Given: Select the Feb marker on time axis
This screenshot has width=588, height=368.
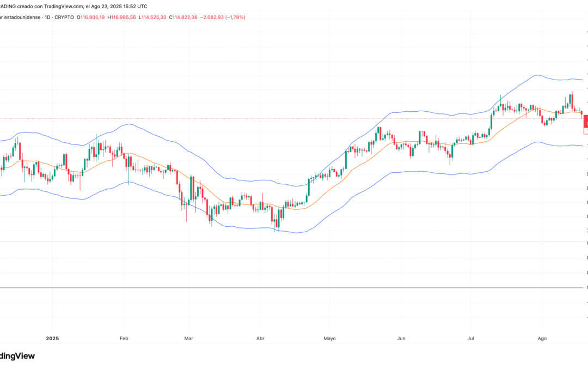Looking at the screenshot, I should pyautogui.click(x=124, y=339).
